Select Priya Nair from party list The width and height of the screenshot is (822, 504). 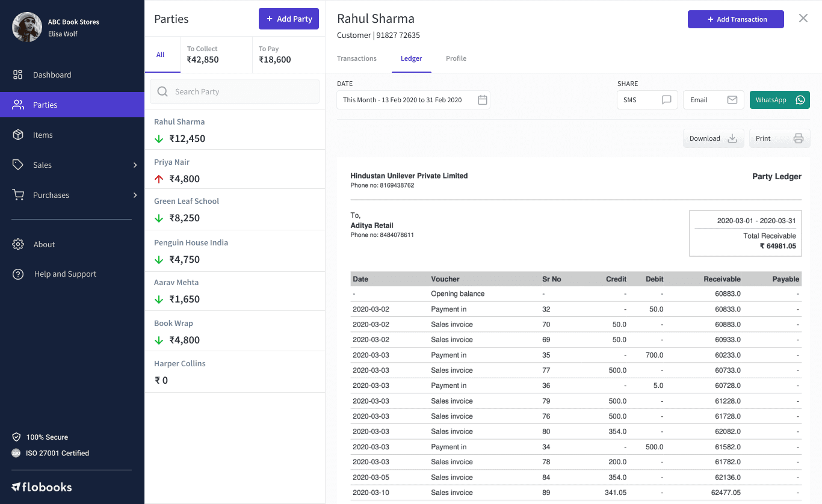[235, 170]
